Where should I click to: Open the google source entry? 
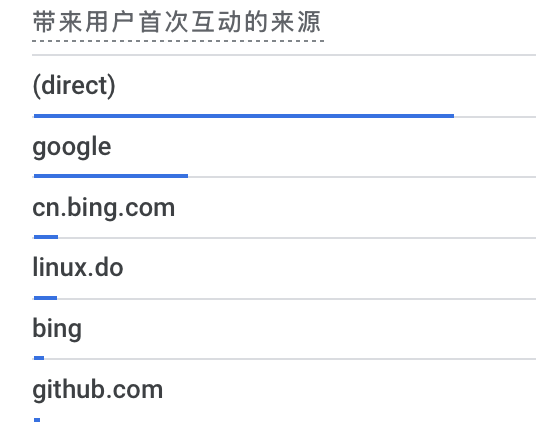tap(72, 147)
